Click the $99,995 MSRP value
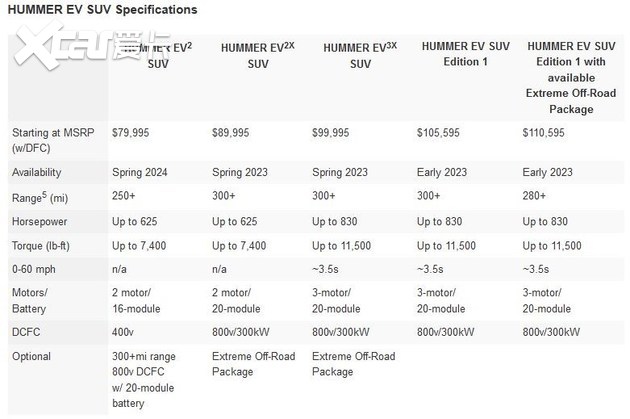 pos(337,133)
